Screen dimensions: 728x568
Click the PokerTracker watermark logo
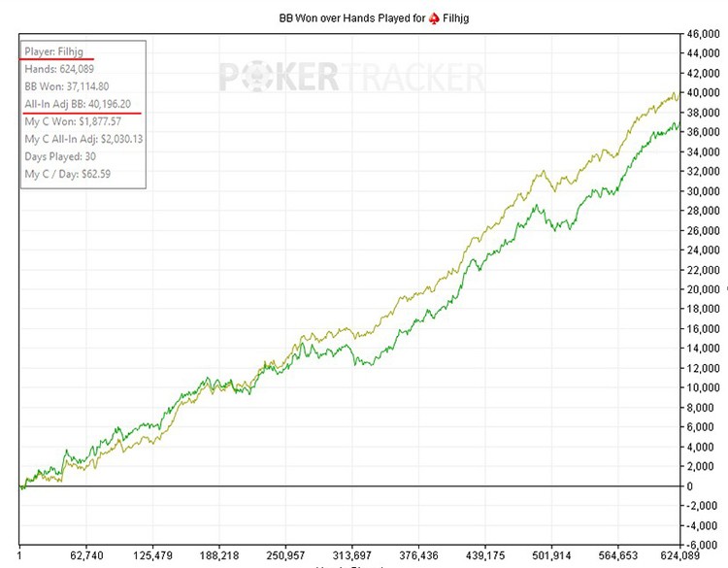tap(351, 78)
